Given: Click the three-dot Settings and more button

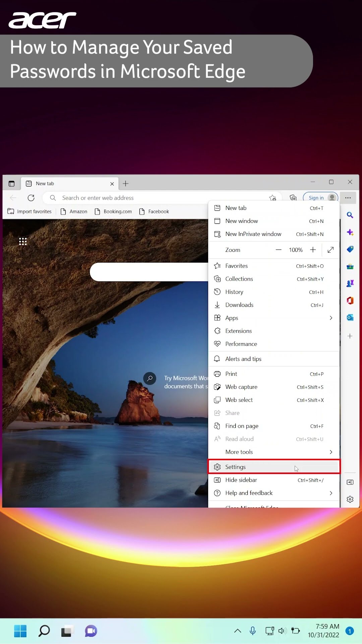Looking at the screenshot, I should click(348, 198).
